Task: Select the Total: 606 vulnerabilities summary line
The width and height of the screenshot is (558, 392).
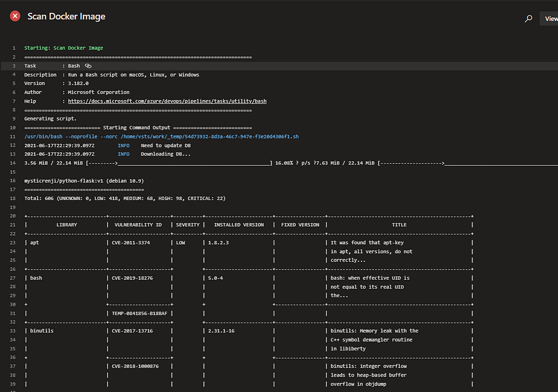Action: (124, 198)
